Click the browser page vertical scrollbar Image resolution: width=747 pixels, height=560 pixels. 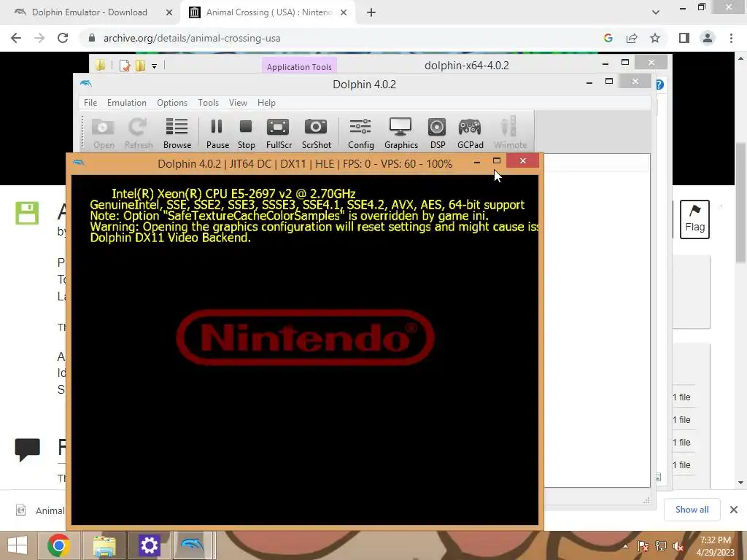pyautogui.click(x=740, y=203)
